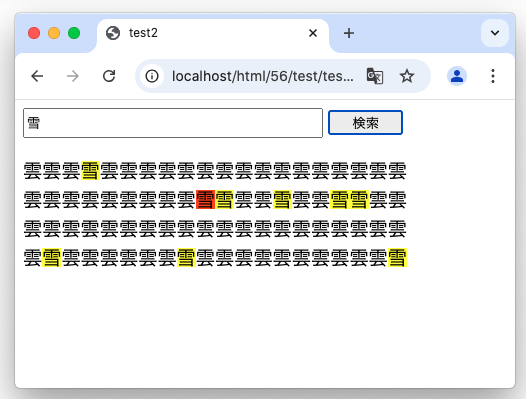526x399 pixels.
Task: Minimize the window with the yellow button
Action: (x=54, y=33)
